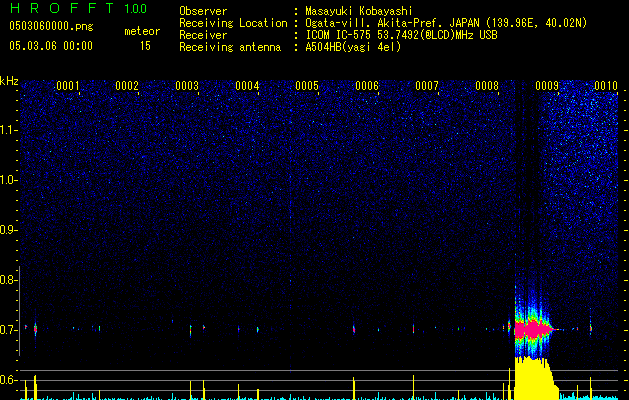Click the meteor label
The height and width of the screenshot is (400, 629).
pos(142,31)
